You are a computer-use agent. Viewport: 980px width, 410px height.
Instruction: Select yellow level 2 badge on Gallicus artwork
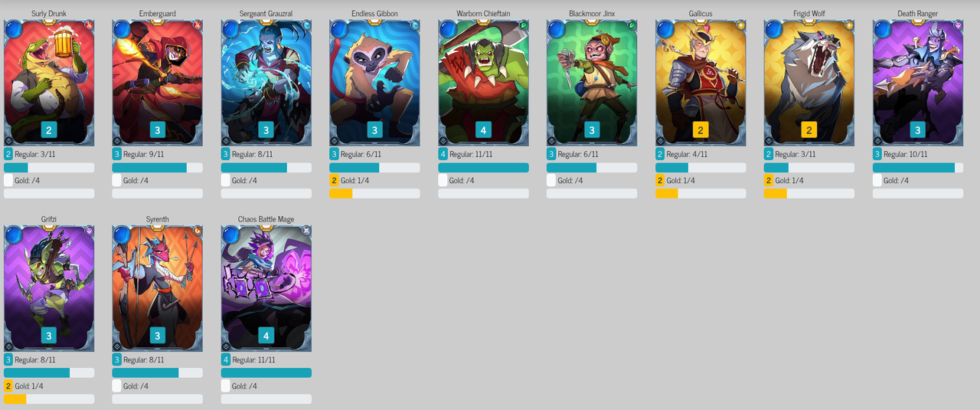point(701,130)
